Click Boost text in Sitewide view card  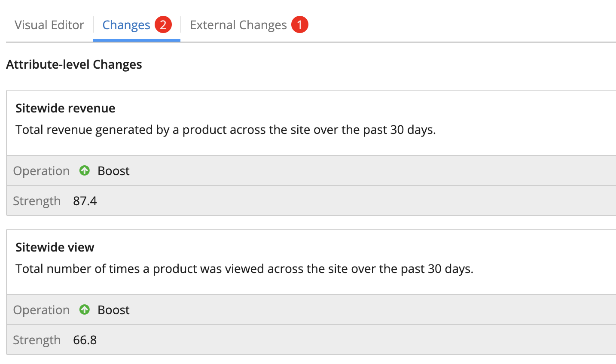coord(113,310)
